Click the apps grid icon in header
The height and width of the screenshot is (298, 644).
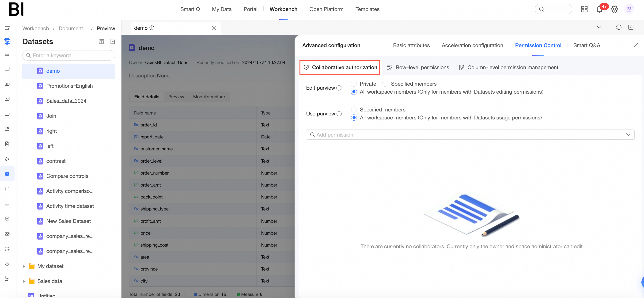coord(584,10)
